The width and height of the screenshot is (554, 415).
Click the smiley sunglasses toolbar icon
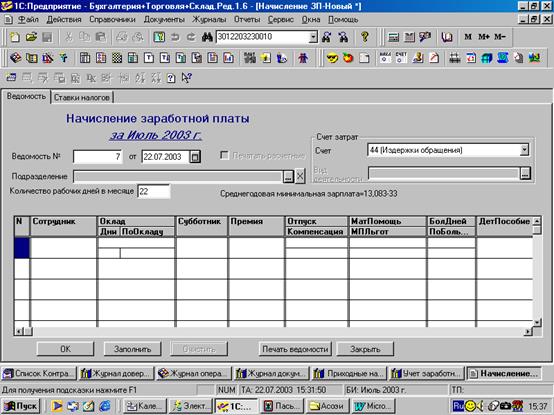(x=332, y=58)
